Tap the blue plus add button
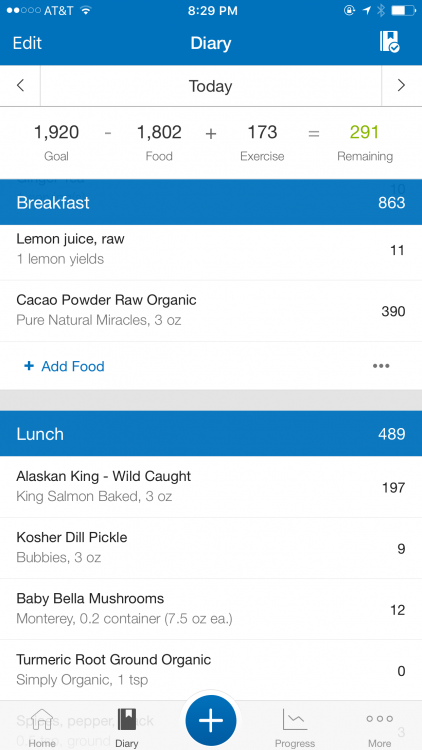Image resolution: width=422 pixels, height=750 pixels. point(211,720)
